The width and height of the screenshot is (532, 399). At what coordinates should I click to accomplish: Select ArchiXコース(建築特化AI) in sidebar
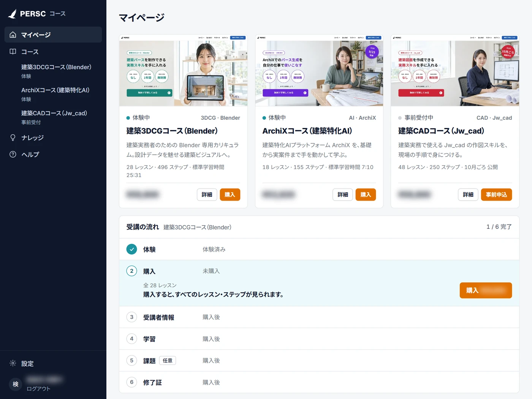pyautogui.click(x=55, y=94)
